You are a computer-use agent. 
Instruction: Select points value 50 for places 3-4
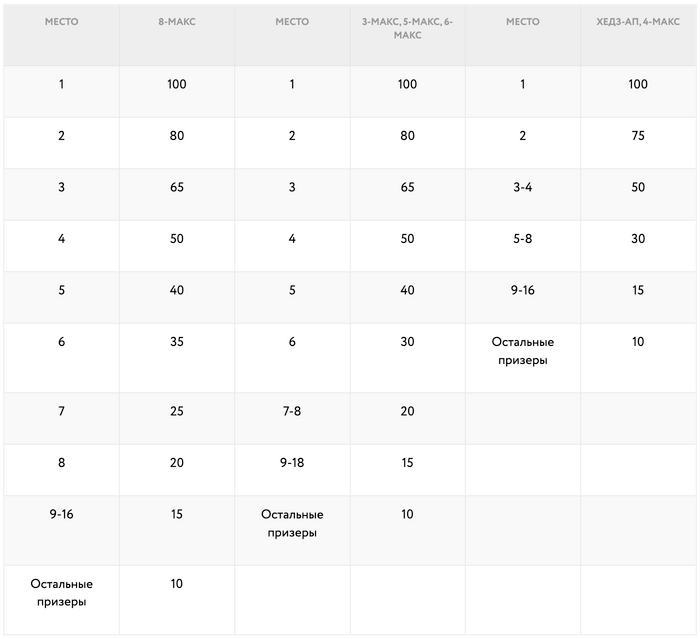click(638, 187)
